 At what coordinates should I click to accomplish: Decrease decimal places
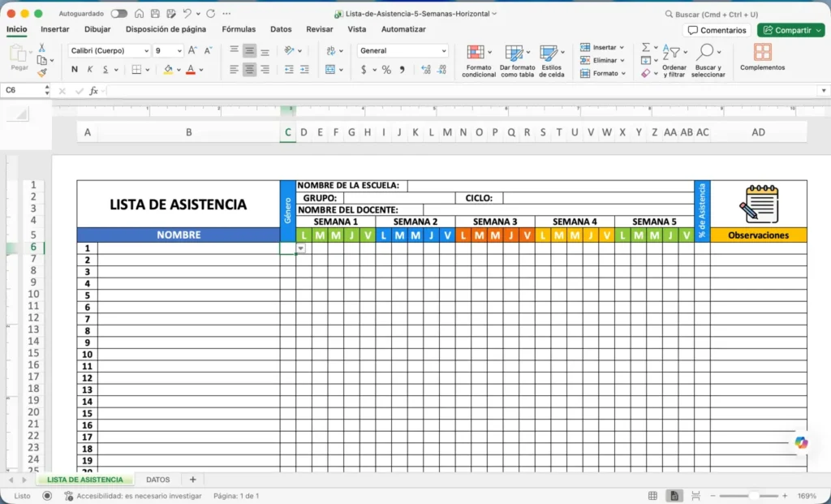point(441,70)
